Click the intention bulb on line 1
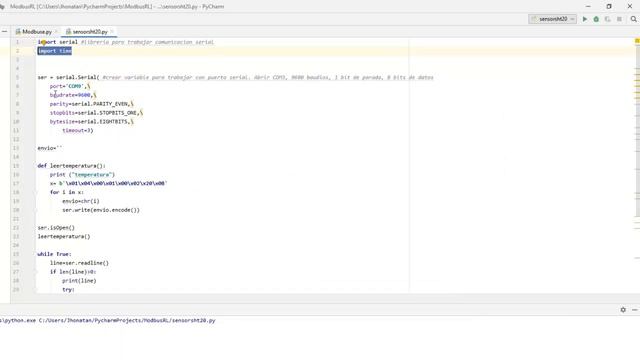Image resolution: width=640 pixels, height=360 pixels. pos(44,42)
